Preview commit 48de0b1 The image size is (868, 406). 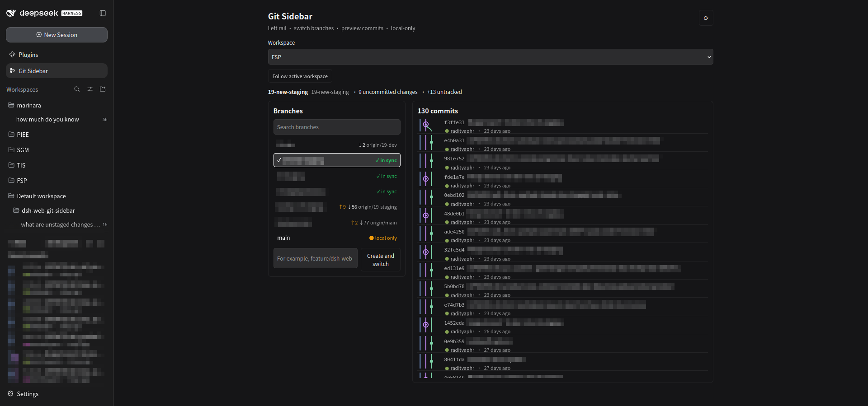click(x=563, y=217)
